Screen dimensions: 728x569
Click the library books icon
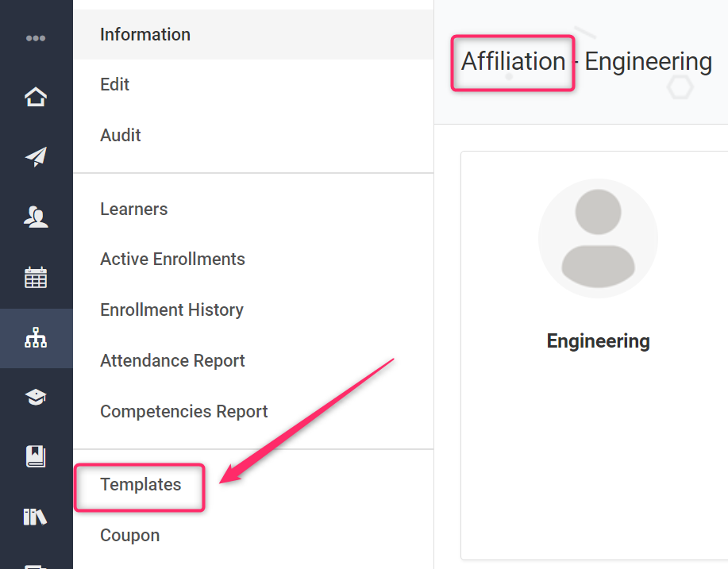click(36, 517)
